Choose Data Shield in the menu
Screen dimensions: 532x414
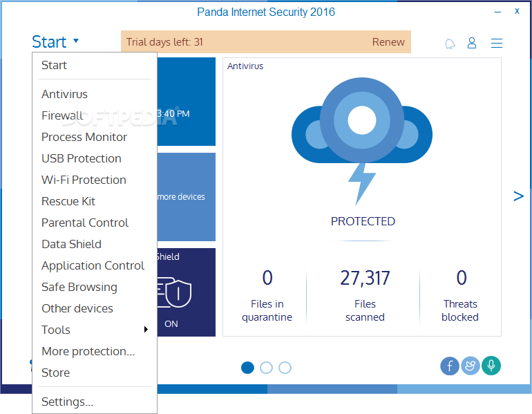point(95,244)
